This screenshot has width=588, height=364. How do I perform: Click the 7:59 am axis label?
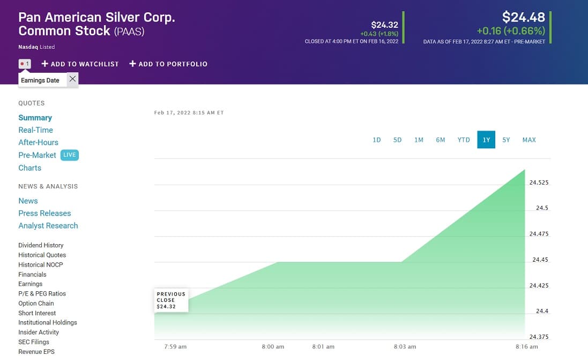click(175, 347)
